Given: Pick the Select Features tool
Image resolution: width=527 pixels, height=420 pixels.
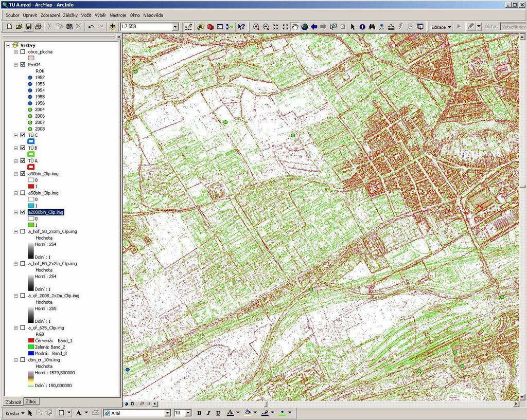Looking at the screenshot, I should pyautogui.click(x=333, y=27).
